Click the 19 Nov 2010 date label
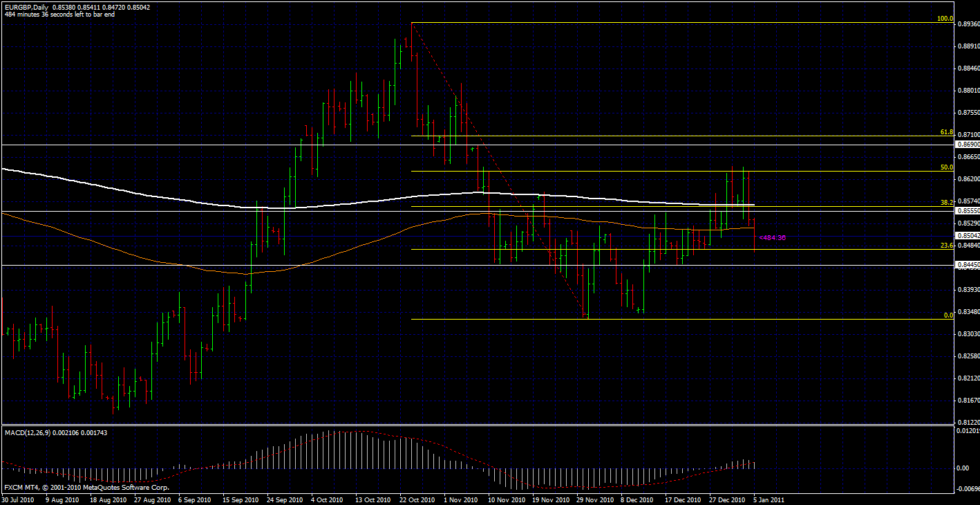 click(549, 499)
